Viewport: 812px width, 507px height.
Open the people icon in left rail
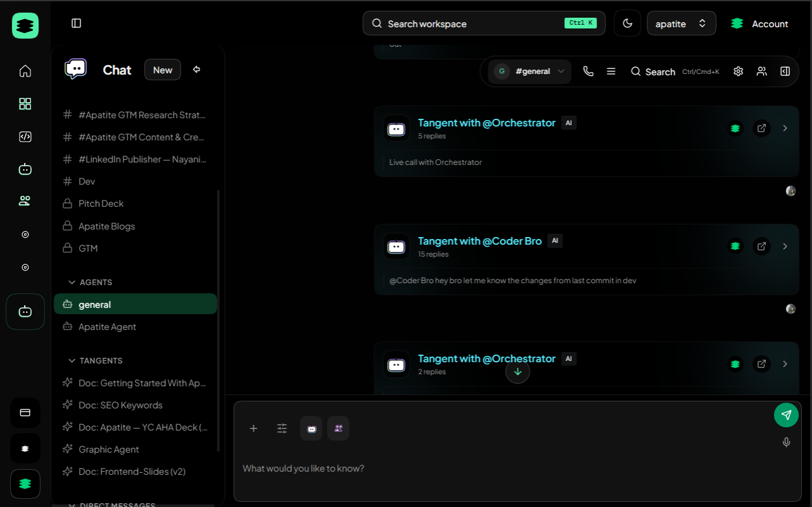pyautogui.click(x=25, y=201)
